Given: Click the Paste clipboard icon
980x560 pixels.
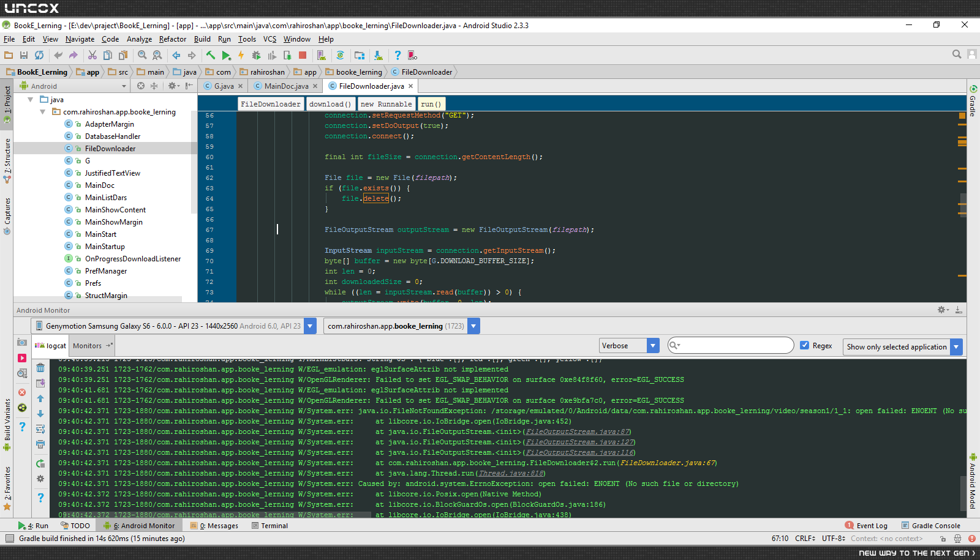Looking at the screenshot, I should tap(123, 55).
